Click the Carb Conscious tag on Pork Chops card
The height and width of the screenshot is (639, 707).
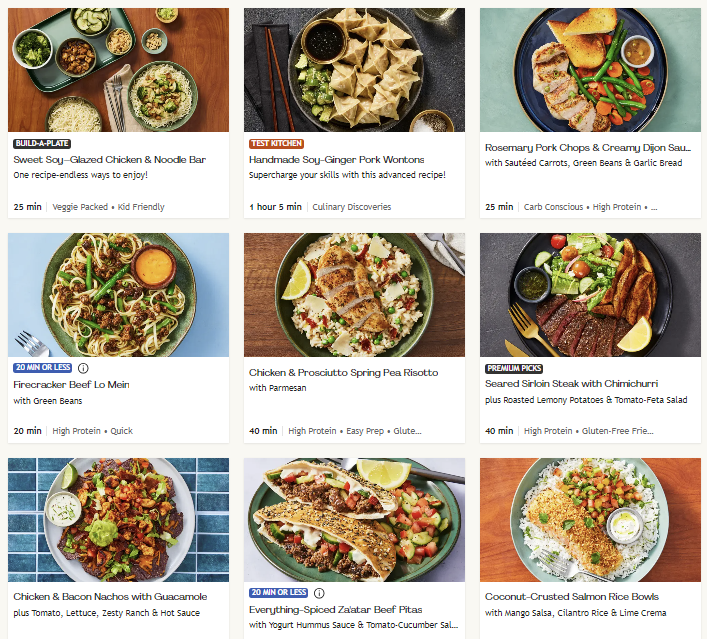(553, 207)
